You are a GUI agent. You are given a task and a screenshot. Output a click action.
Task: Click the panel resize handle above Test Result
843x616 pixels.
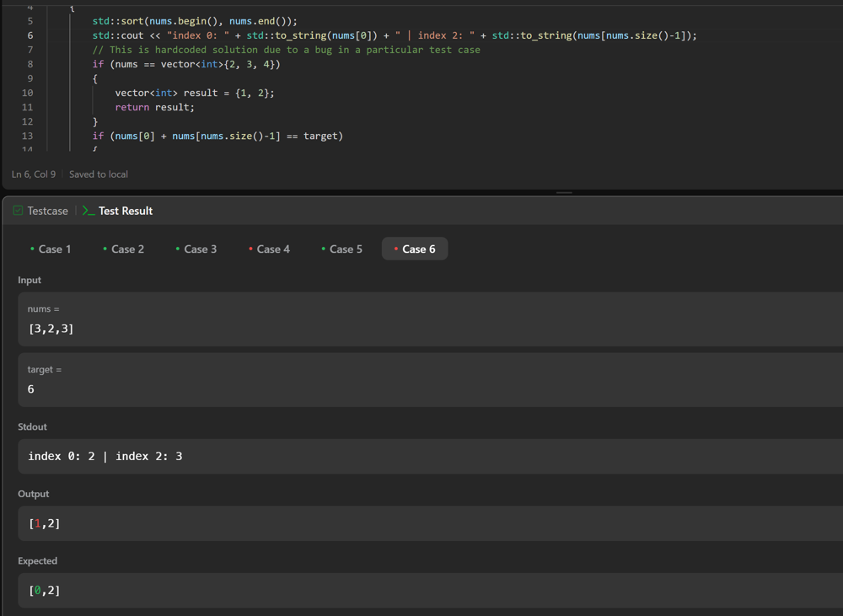tap(565, 193)
